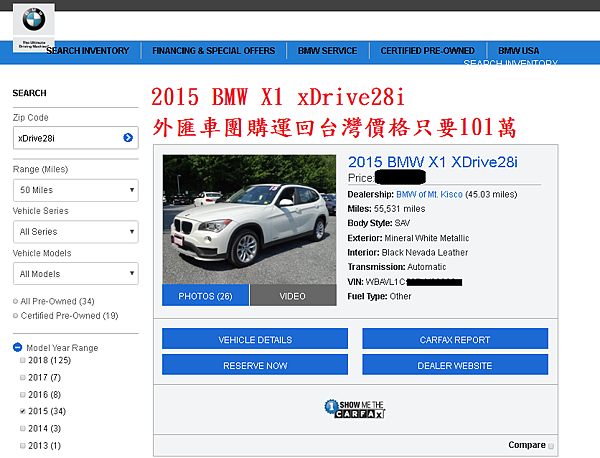The height and width of the screenshot is (458, 600).
Task: Open the Search Inventory menu
Action: click(x=88, y=51)
